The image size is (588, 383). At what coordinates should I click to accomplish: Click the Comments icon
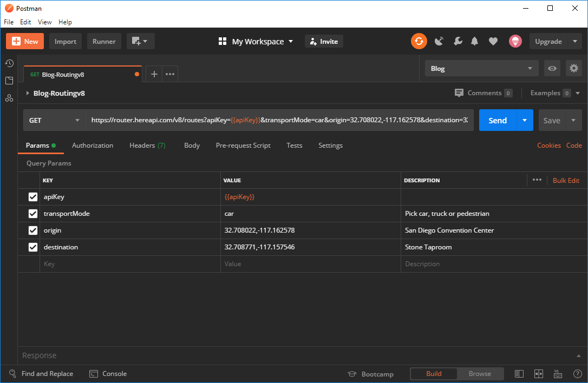coord(459,93)
